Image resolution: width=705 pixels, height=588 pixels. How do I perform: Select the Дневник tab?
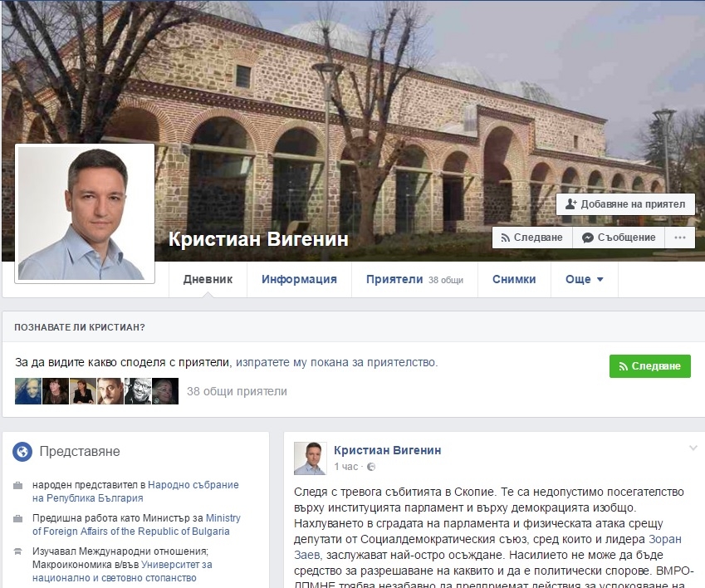click(x=208, y=279)
